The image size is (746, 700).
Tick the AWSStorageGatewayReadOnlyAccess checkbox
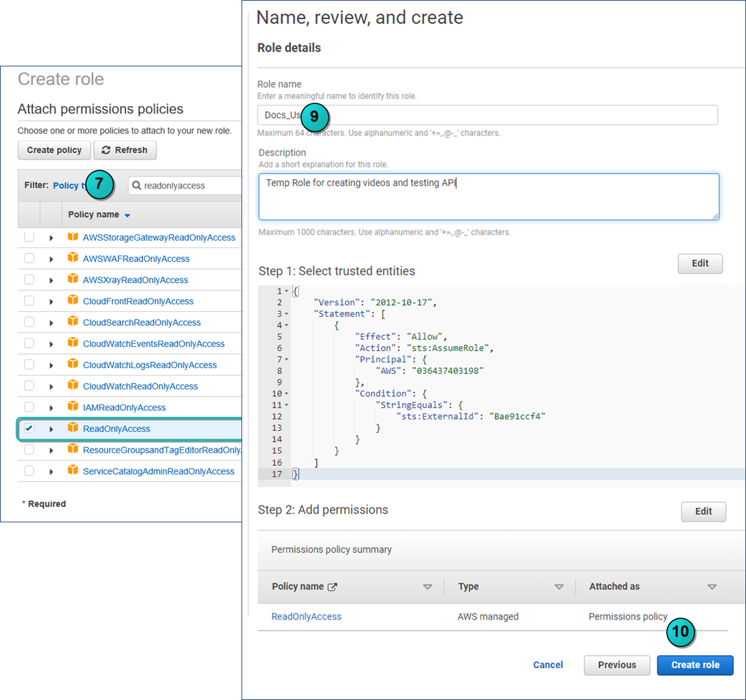pyautogui.click(x=29, y=237)
